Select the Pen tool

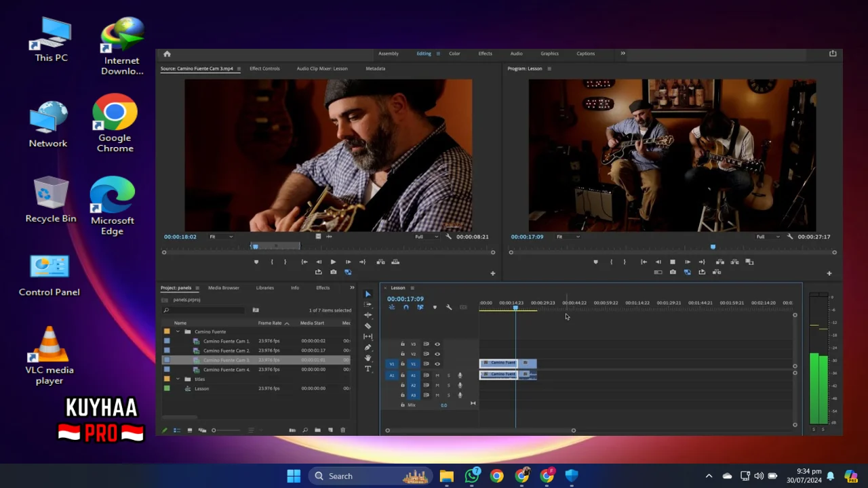click(x=368, y=348)
